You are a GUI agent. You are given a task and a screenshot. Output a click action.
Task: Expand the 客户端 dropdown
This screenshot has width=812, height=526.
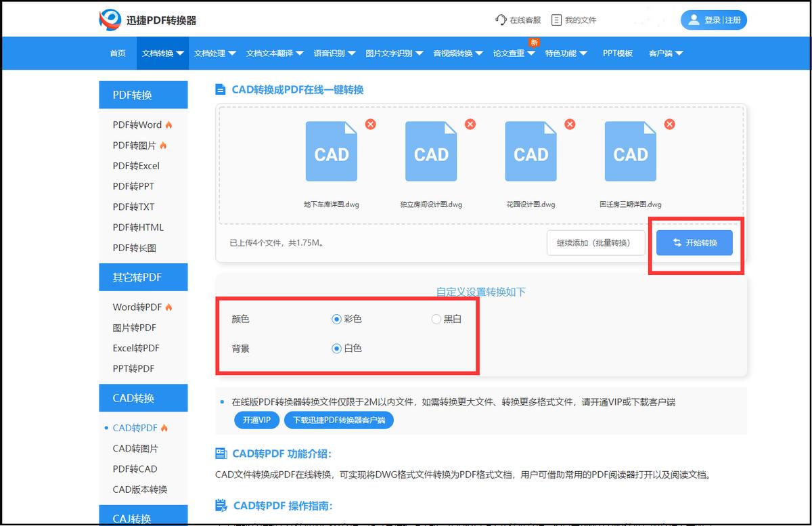(x=664, y=53)
